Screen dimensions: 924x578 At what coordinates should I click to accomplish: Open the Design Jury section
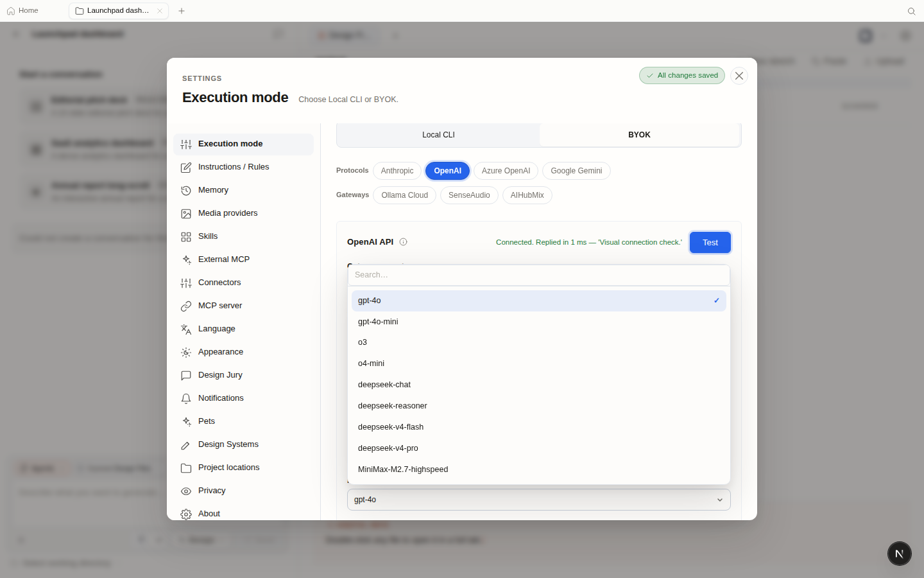click(243, 375)
